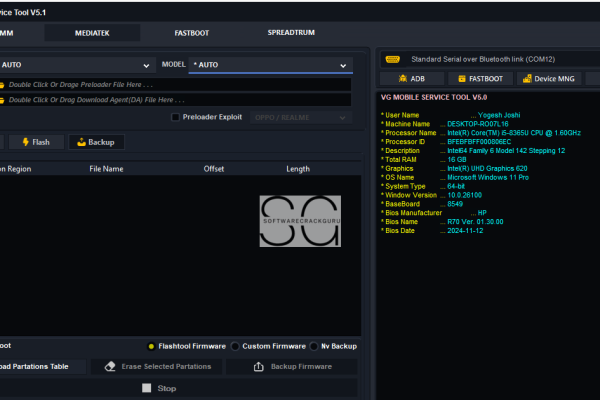This screenshot has width=600, height=400.
Task: Open the brand AUTO dropdown arrow
Action: pyautogui.click(x=146, y=65)
